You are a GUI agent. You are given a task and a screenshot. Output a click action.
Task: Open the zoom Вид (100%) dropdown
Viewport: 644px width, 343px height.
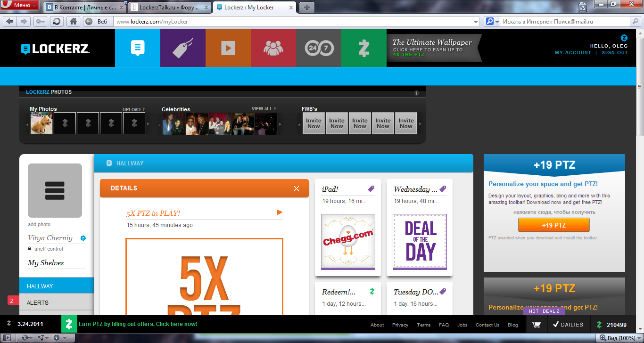point(619,338)
